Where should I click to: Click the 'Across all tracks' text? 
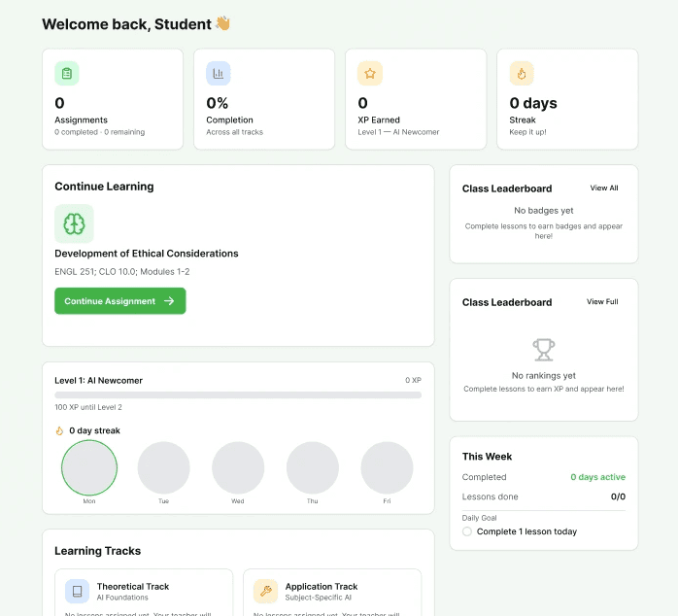tap(234, 132)
